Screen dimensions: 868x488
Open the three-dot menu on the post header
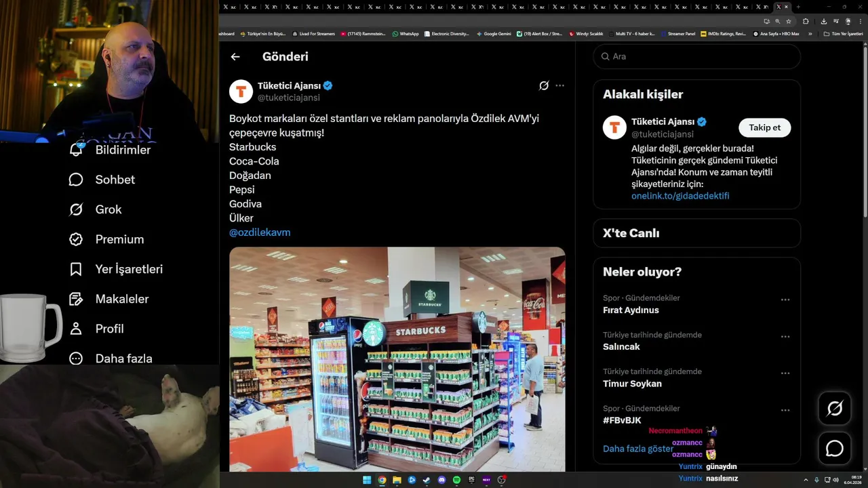tap(559, 85)
